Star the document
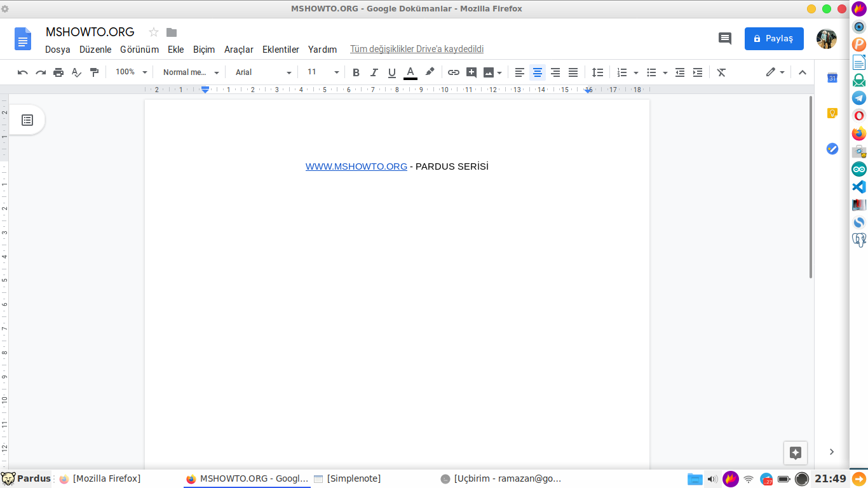Viewport: 868px width, 488px height. click(x=153, y=32)
